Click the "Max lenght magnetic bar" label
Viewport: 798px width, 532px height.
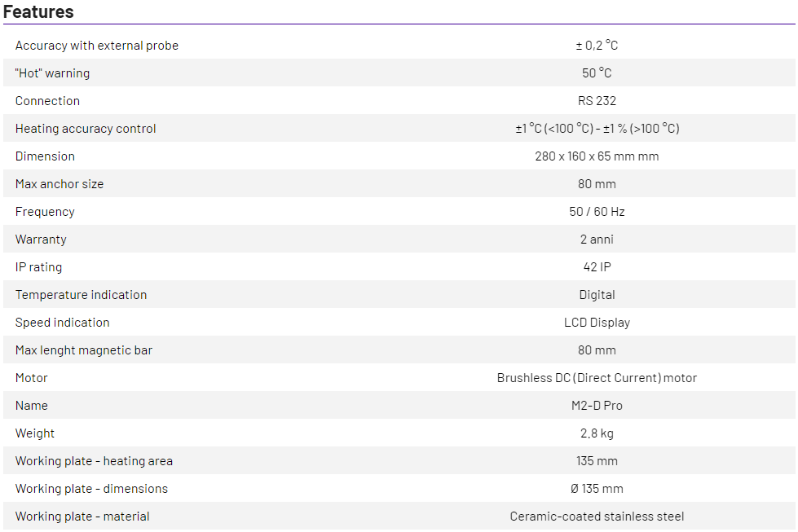tap(83, 350)
